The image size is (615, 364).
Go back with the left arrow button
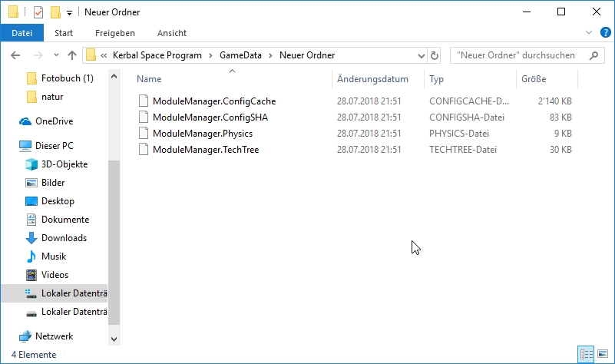pyautogui.click(x=16, y=55)
